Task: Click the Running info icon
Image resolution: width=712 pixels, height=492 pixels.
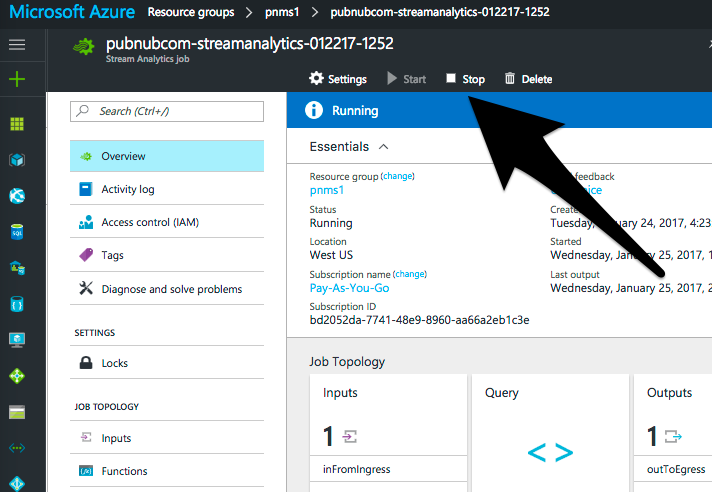Action: (314, 110)
